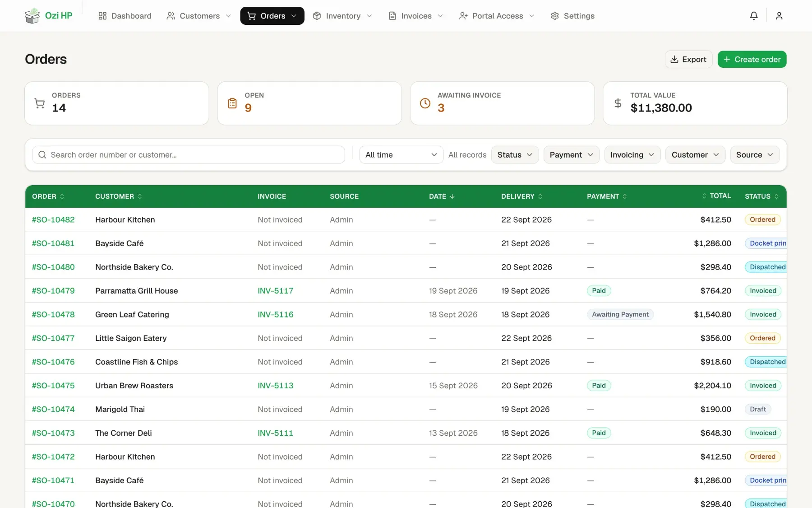
Task: Open the Portal Access nav menu
Action: [497, 16]
